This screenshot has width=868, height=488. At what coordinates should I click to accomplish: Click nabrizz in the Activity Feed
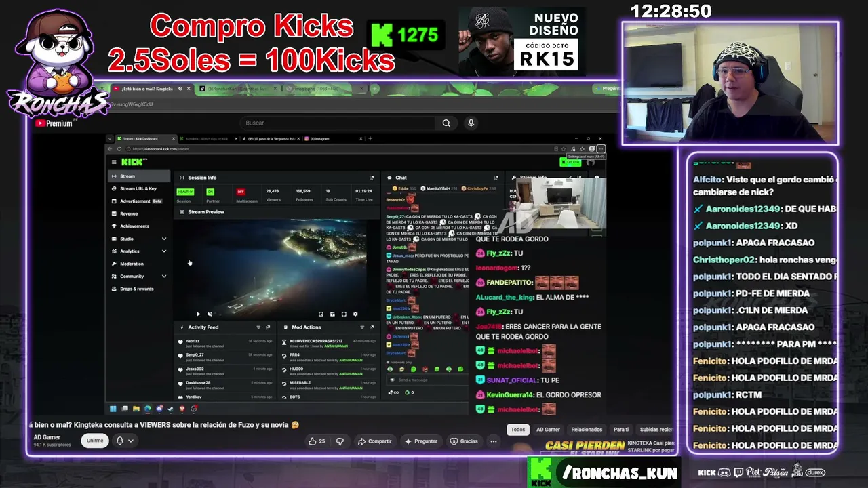point(193,341)
